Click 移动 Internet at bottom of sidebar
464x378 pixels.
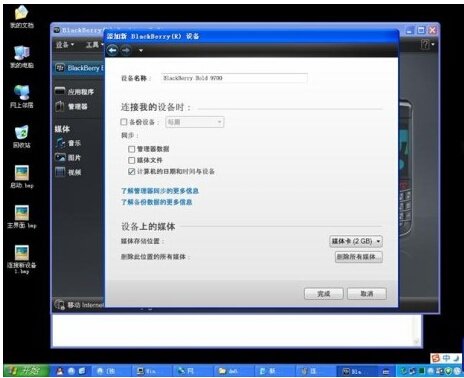79,305
